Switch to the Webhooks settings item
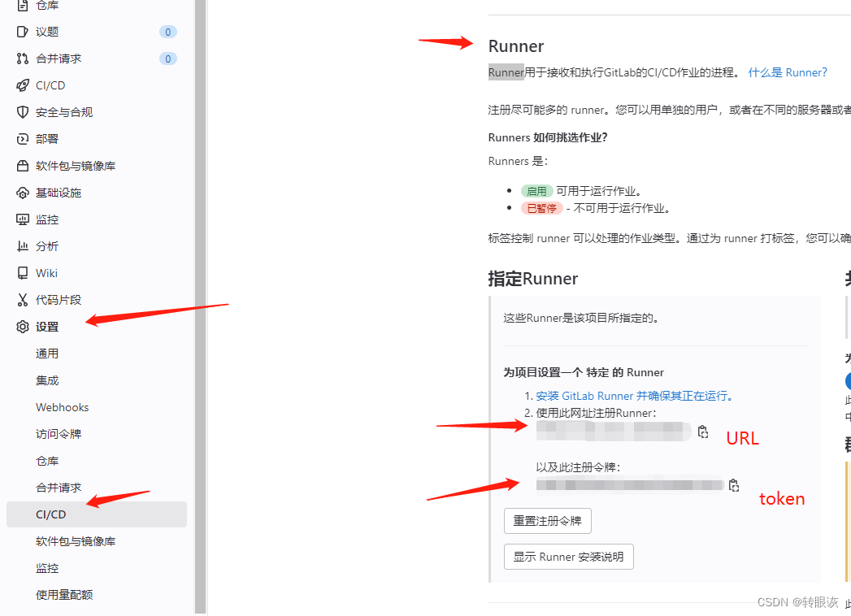The image size is (851, 616). (62, 406)
